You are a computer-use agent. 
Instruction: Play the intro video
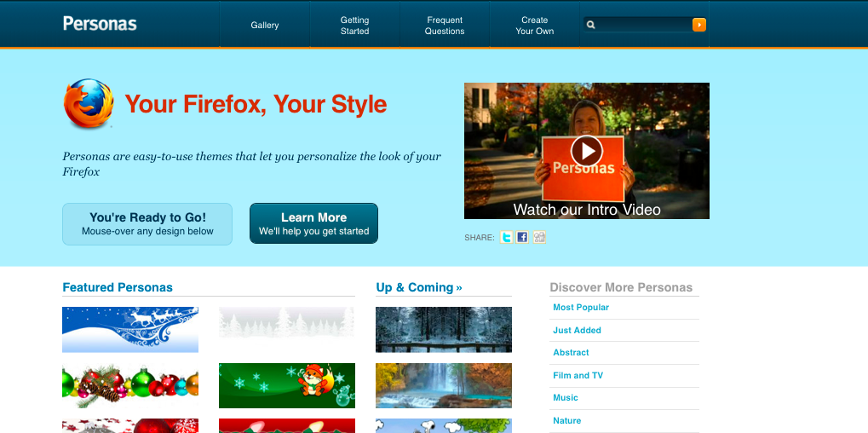pyautogui.click(x=587, y=151)
